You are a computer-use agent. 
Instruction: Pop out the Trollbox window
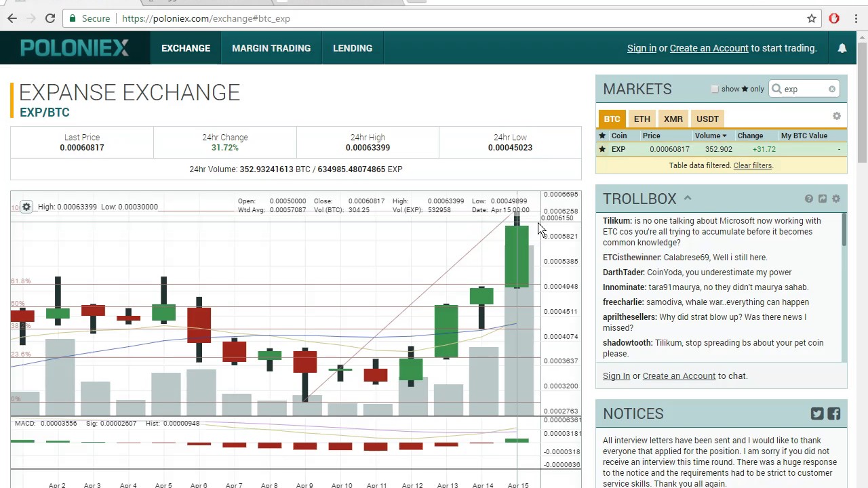[823, 199]
